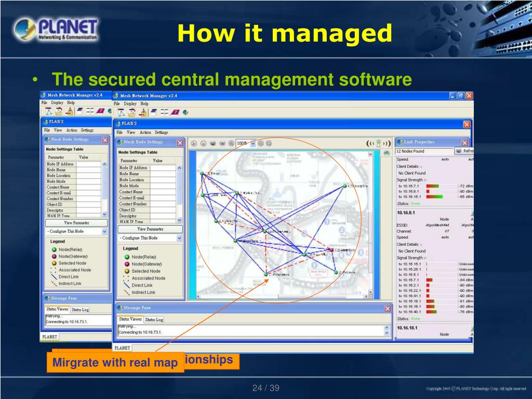Click the padlock icon in front window toolbar
This screenshot has height=399, width=532.
143,113
